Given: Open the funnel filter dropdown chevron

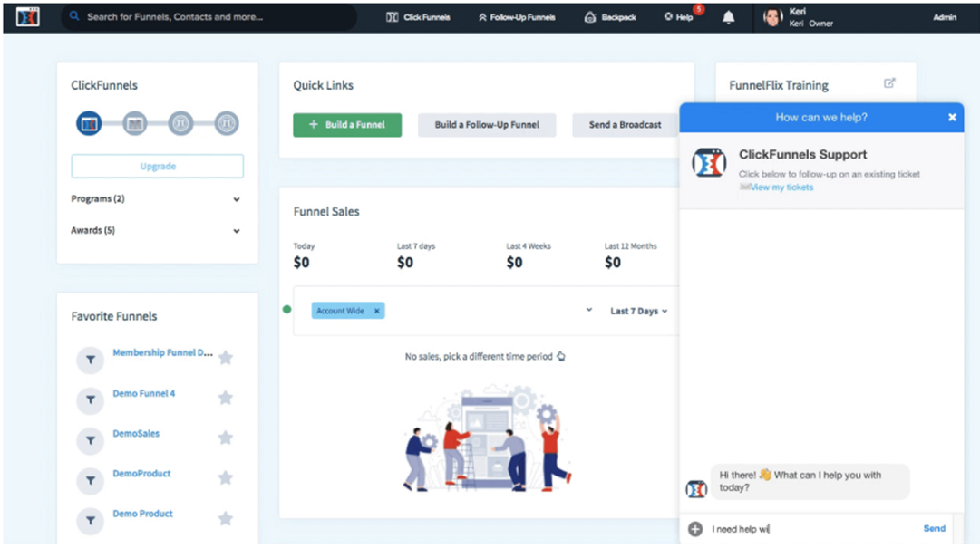Looking at the screenshot, I should [x=588, y=310].
